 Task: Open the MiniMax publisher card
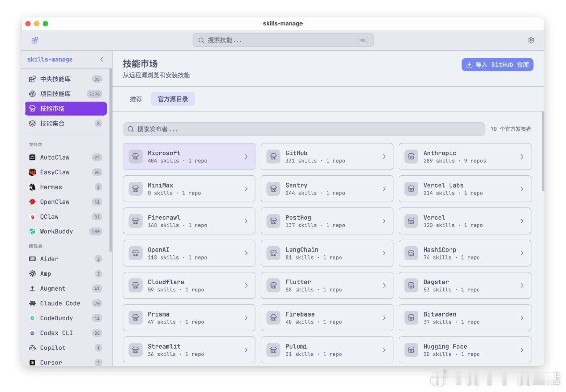(189, 189)
